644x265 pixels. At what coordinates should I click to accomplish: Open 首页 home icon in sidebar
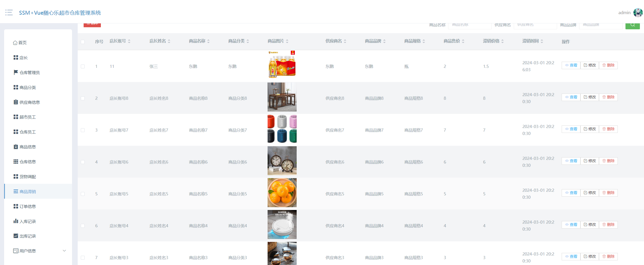[15, 43]
